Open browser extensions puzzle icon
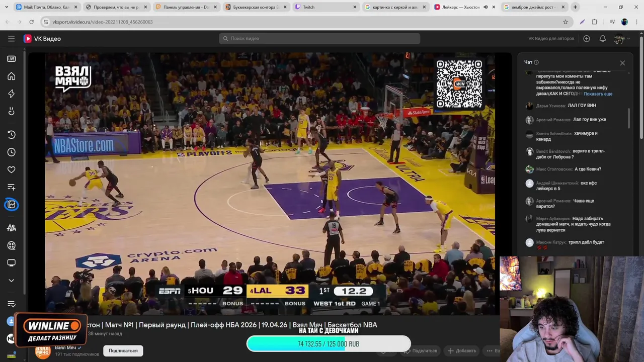Viewport: 644px width, 362px height. [595, 22]
